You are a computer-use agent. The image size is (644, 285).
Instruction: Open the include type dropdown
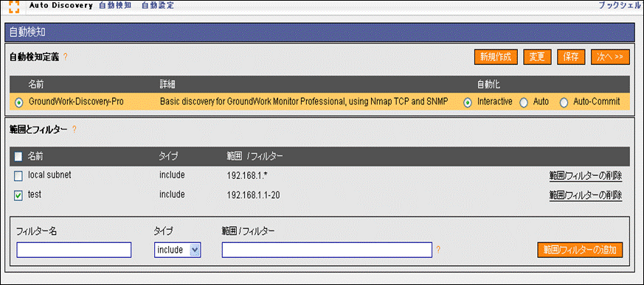pyautogui.click(x=178, y=250)
